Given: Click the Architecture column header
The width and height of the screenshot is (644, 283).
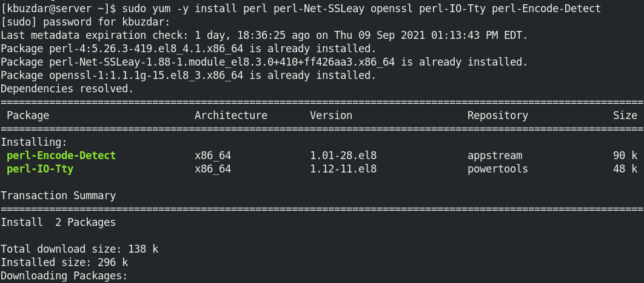Looking at the screenshot, I should (x=230, y=115).
